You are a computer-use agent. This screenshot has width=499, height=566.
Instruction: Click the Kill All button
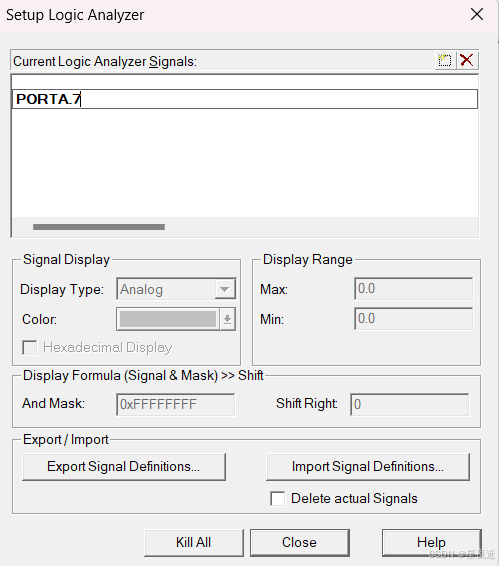point(194,543)
